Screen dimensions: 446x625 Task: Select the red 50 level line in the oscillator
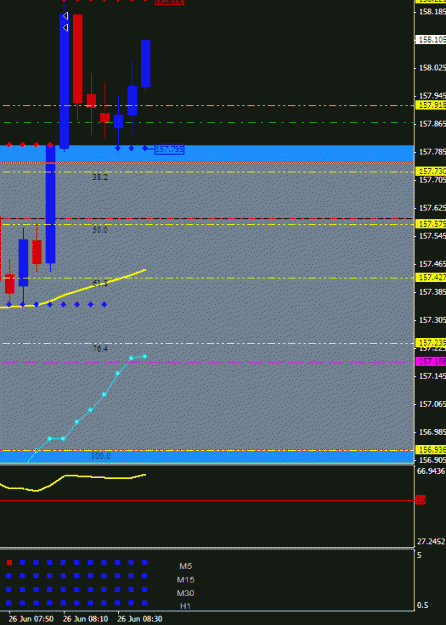[207, 500]
